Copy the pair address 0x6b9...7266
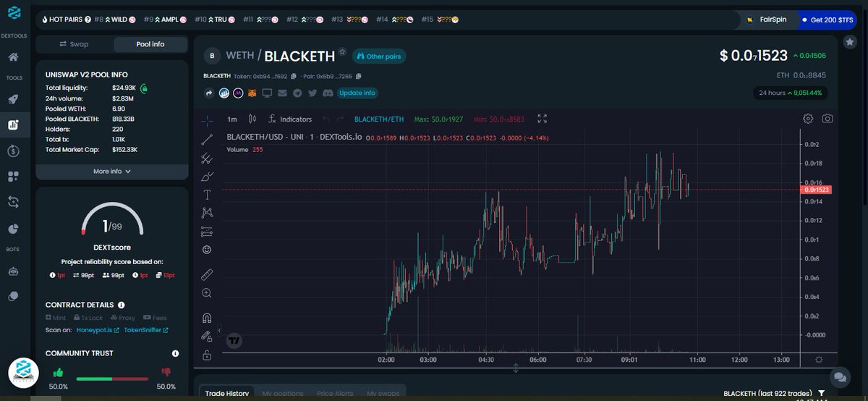The height and width of the screenshot is (401, 868). click(359, 76)
